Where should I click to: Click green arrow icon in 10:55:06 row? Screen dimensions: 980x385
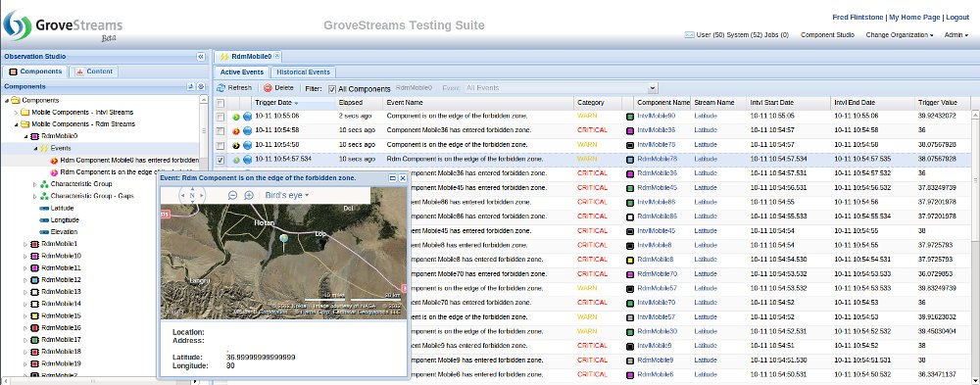(235, 117)
